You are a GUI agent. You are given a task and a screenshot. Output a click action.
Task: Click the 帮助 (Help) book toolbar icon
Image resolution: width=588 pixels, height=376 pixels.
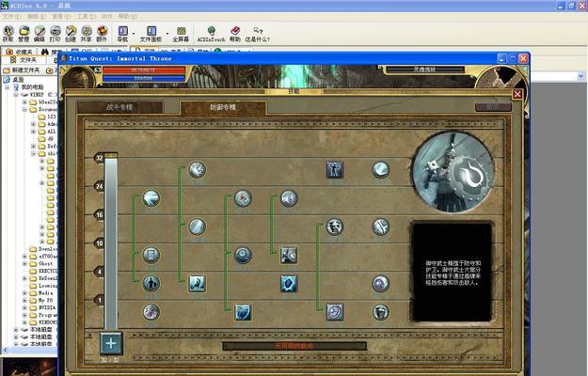(x=235, y=33)
